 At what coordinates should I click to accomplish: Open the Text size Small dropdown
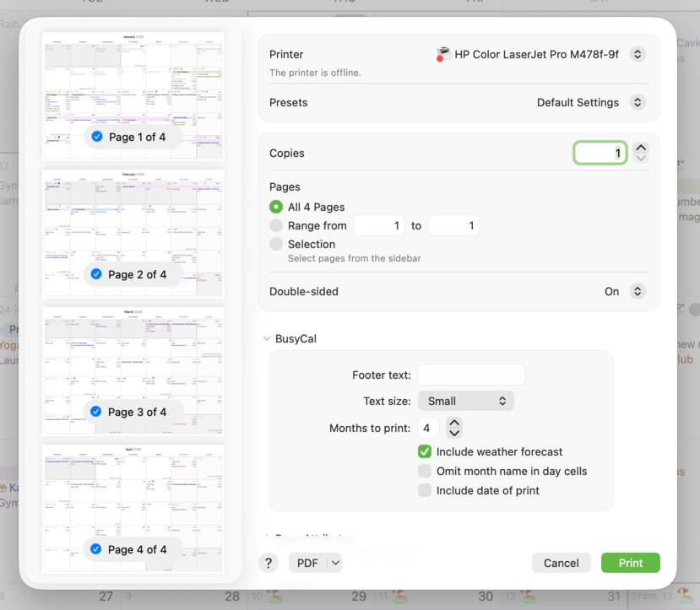pos(465,401)
